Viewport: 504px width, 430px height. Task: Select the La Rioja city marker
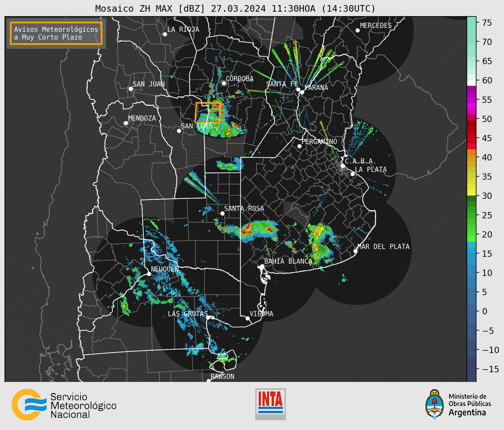pos(165,34)
